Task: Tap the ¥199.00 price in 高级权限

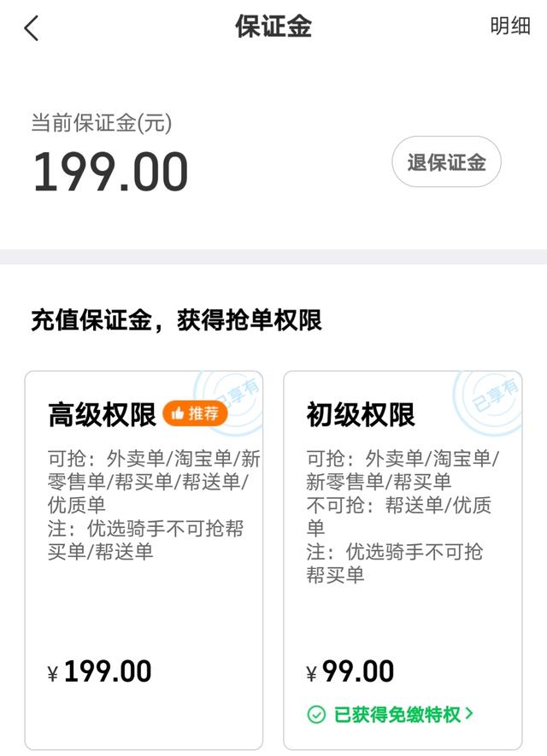Action: (99, 671)
